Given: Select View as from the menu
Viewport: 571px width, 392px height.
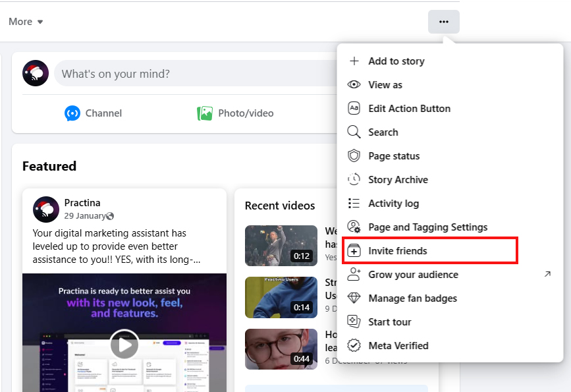Looking at the screenshot, I should (385, 85).
